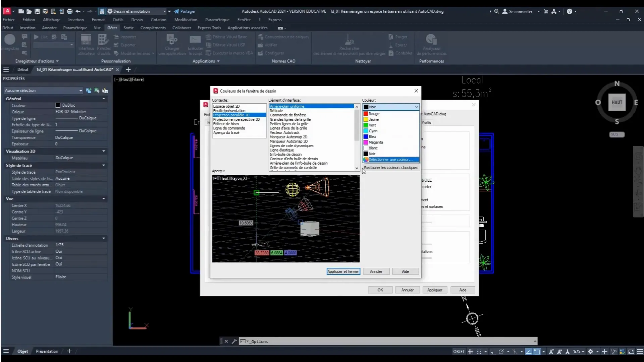Click the Interface utilisateur CUI ribbon icon
This screenshot has height=362, width=644.
point(86,40)
